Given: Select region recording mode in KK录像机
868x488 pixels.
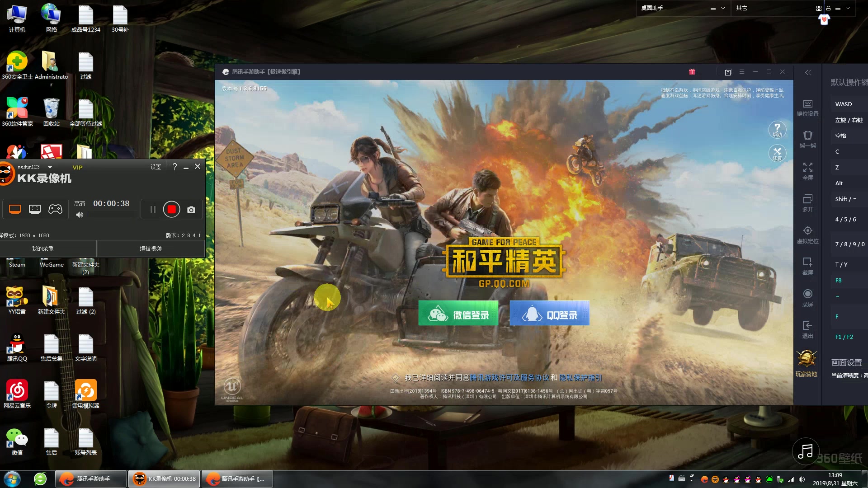Looking at the screenshot, I should (35, 209).
